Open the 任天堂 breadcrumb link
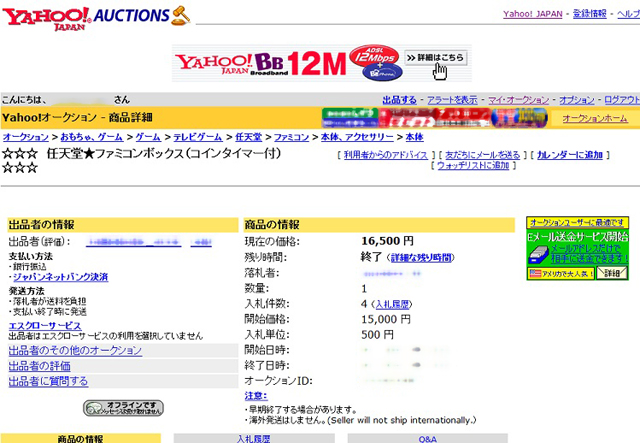The height and width of the screenshot is (443, 640). [x=249, y=137]
